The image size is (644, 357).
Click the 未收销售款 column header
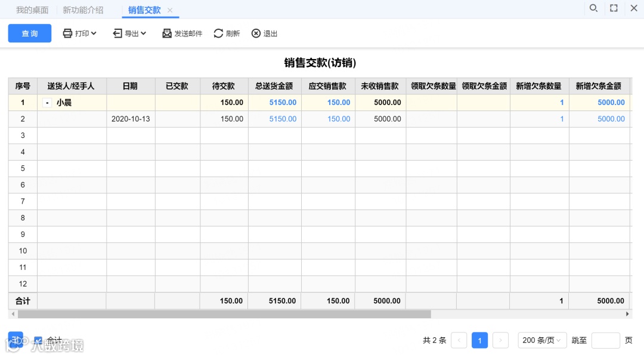point(380,86)
